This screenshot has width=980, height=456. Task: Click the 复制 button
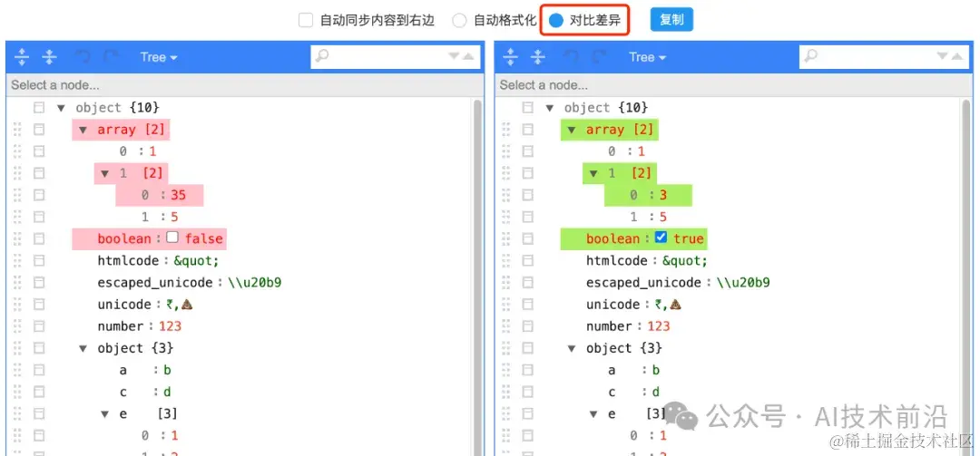pyautogui.click(x=671, y=20)
